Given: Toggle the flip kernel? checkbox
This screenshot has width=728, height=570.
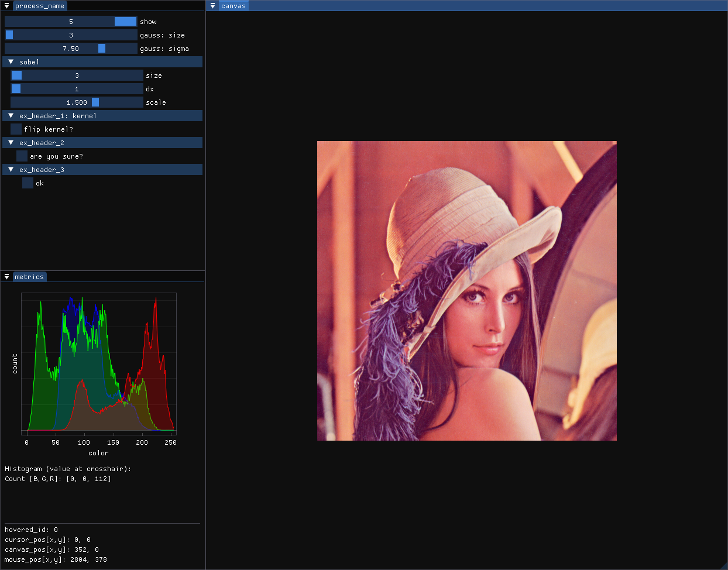Looking at the screenshot, I should pyautogui.click(x=16, y=129).
